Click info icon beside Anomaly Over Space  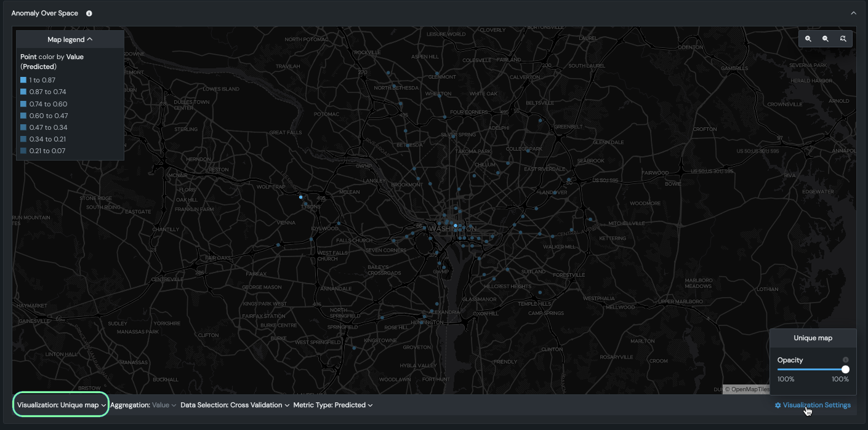click(x=89, y=14)
